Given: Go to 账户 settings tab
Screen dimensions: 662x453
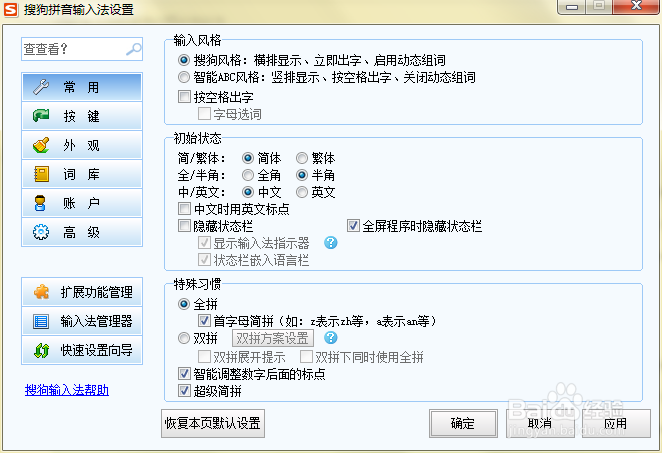Looking at the screenshot, I should pos(82,203).
